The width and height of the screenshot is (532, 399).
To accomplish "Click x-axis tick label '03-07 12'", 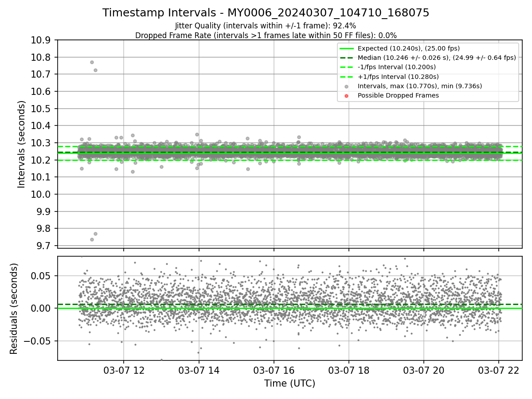I will 124,370.
